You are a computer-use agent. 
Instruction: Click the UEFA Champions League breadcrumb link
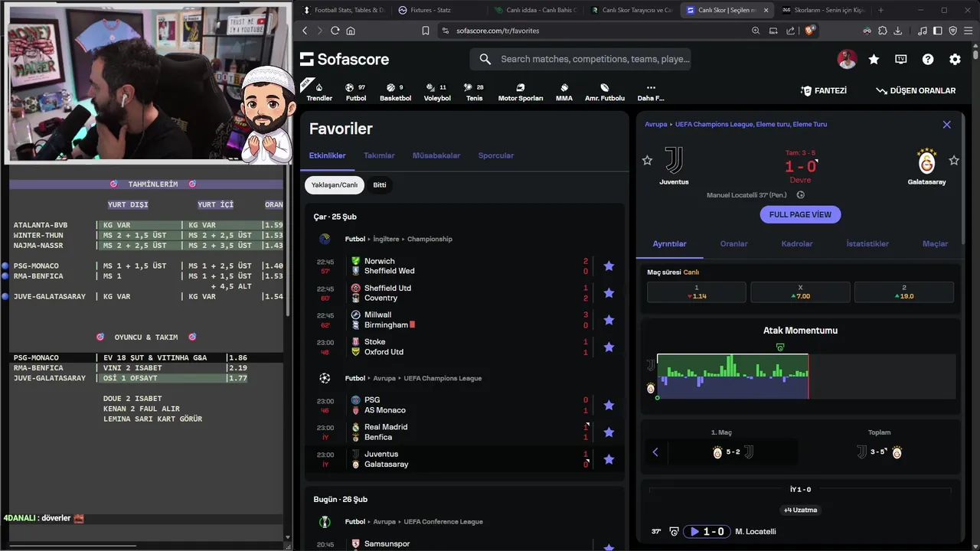pos(751,124)
